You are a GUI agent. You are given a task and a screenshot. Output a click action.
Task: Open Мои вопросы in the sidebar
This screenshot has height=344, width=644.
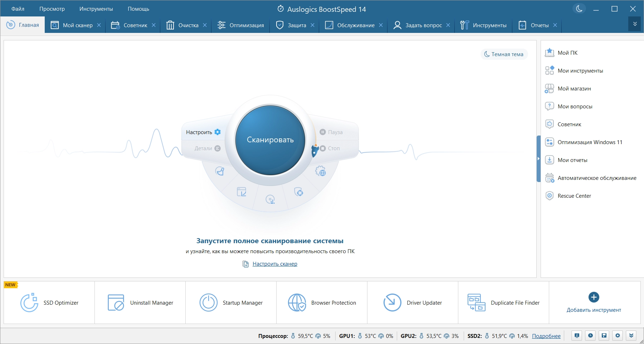[569, 107]
